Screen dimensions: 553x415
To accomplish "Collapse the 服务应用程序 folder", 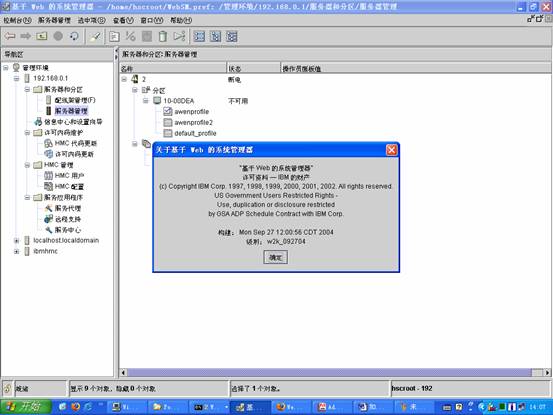I will [x=27, y=197].
